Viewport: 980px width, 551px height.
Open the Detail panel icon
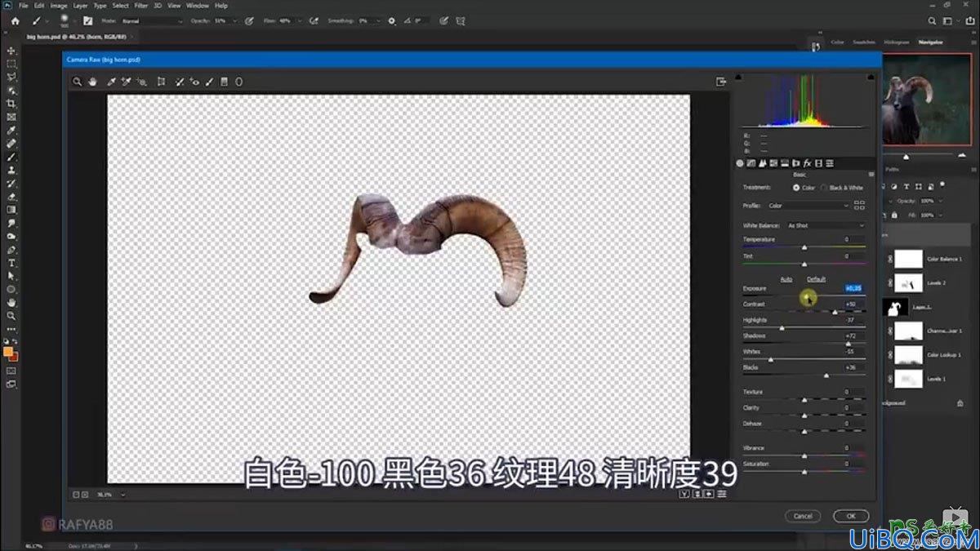763,163
